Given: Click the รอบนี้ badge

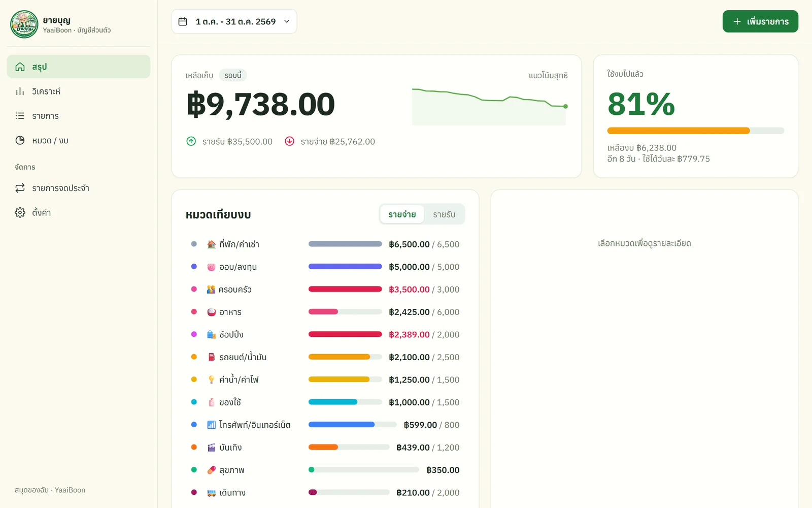Looking at the screenshot, I should click(233, 75).
